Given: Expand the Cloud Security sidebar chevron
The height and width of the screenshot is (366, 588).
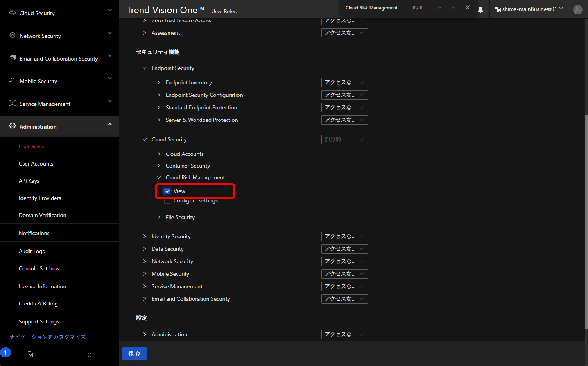Looking at the screenshot, I should click(x=110, y=10).
